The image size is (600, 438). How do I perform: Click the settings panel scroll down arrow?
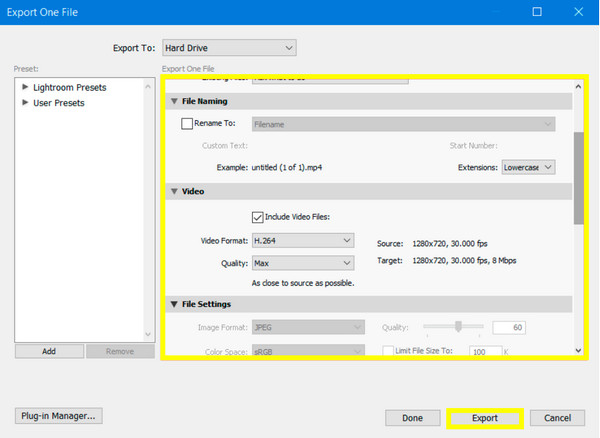click(579, 350)
